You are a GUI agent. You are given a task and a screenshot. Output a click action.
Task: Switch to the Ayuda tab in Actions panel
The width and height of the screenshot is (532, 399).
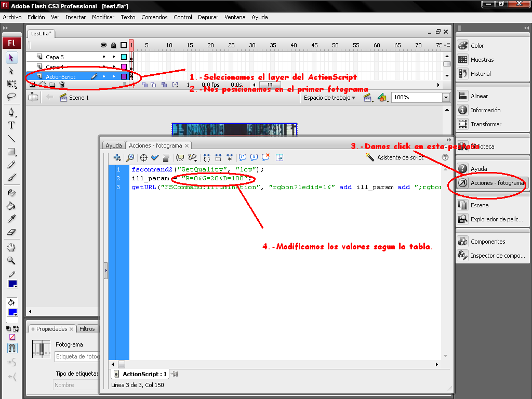[x=114, y=145]
